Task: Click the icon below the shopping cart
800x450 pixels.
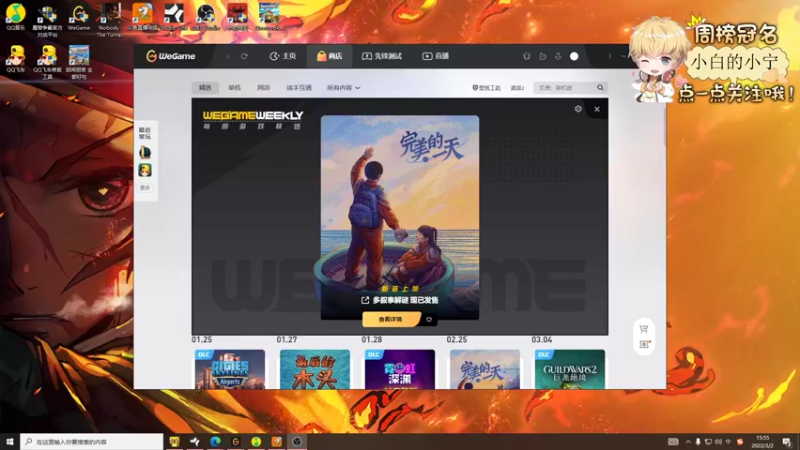Action: coord(644,345)
